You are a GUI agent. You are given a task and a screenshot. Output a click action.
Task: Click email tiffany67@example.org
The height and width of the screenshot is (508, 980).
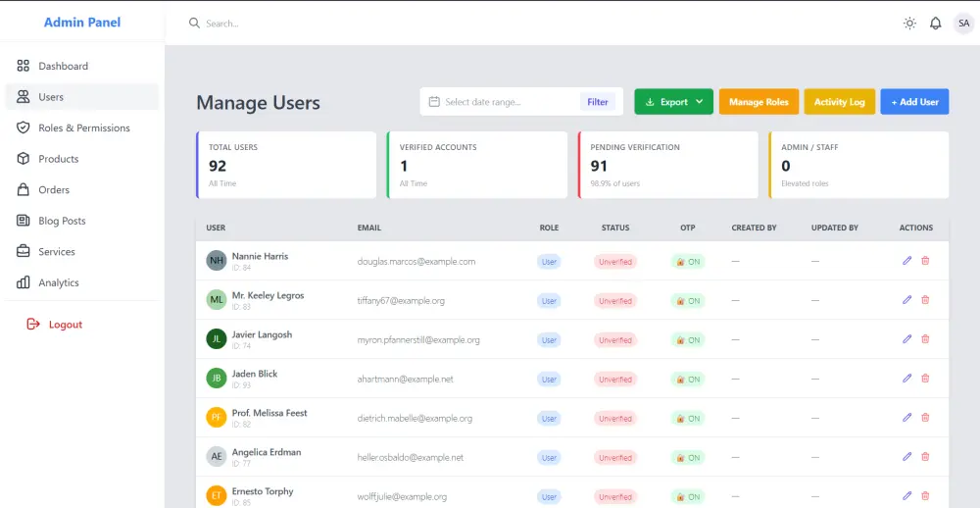pyautogui.click(x=401, y=301)
